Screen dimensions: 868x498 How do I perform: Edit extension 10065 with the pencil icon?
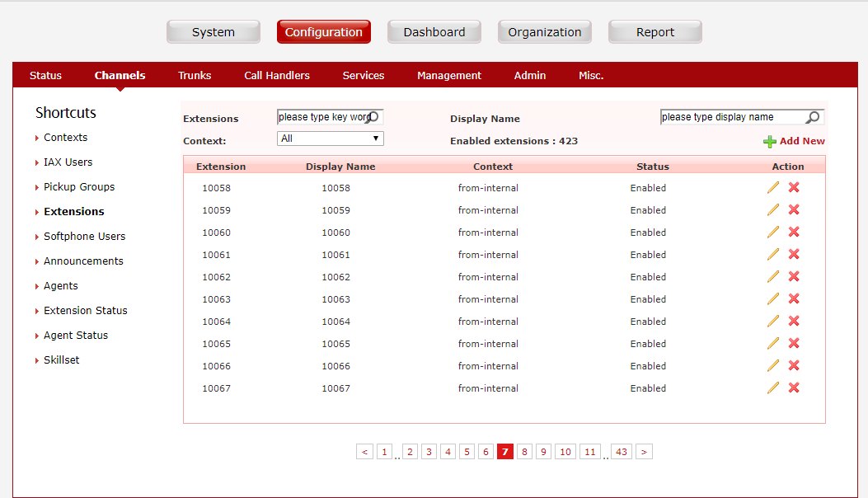(x=772, y=343)
